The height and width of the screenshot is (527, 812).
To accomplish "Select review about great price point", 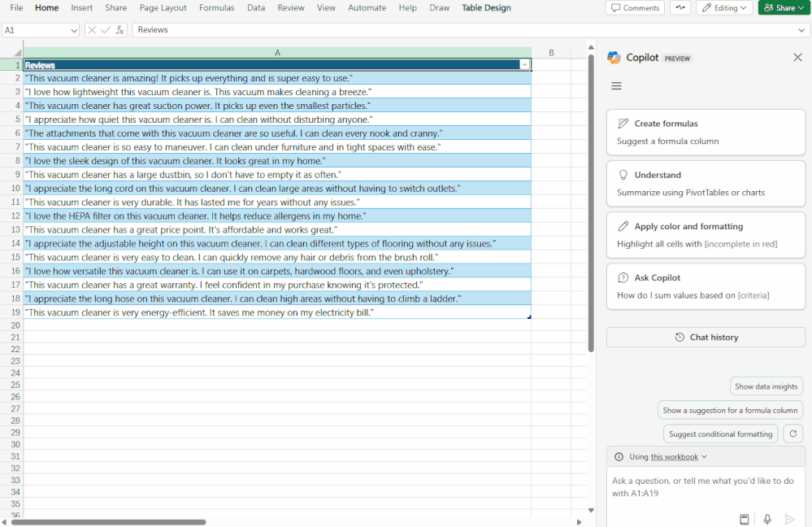I will [277, 230].
